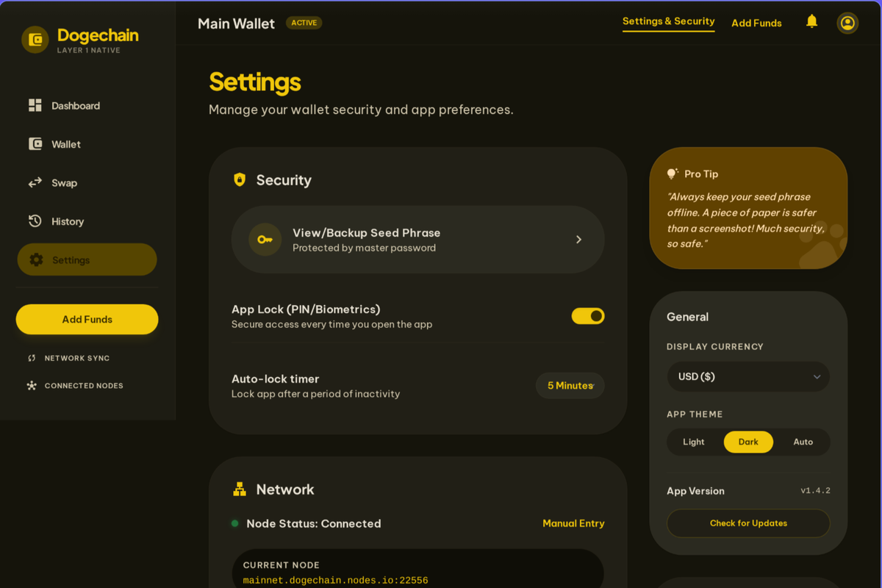This screenshot has width=882, height=588.
Task: Open Connected Nodes link
Action: click(x=75, y=386)
